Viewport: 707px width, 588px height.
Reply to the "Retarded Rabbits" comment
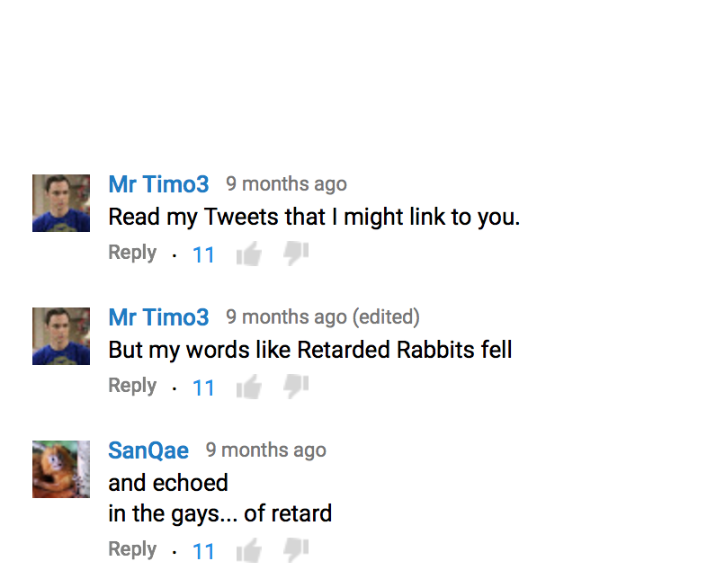click(132, 386)
